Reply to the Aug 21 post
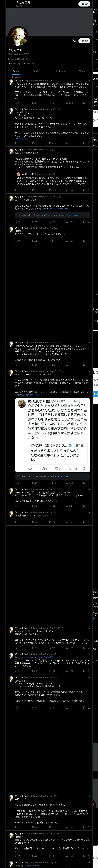This screenshot has height=868, width=98. coord(17,190)
